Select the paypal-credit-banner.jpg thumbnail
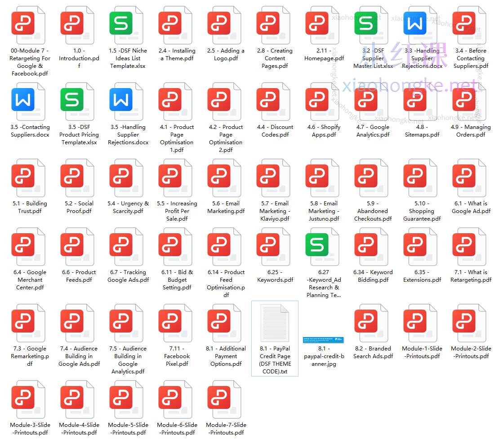The height and width of the screenshot is (448, 499). (324, 340)
